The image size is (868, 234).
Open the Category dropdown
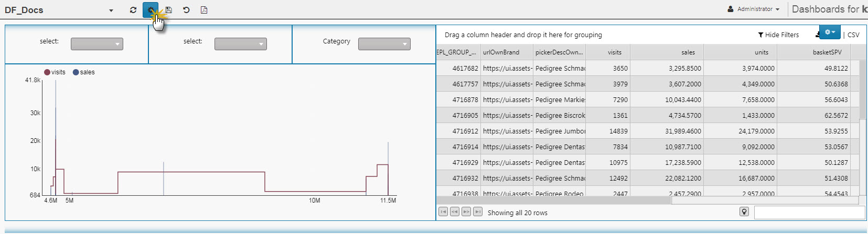tap(384, 44)
